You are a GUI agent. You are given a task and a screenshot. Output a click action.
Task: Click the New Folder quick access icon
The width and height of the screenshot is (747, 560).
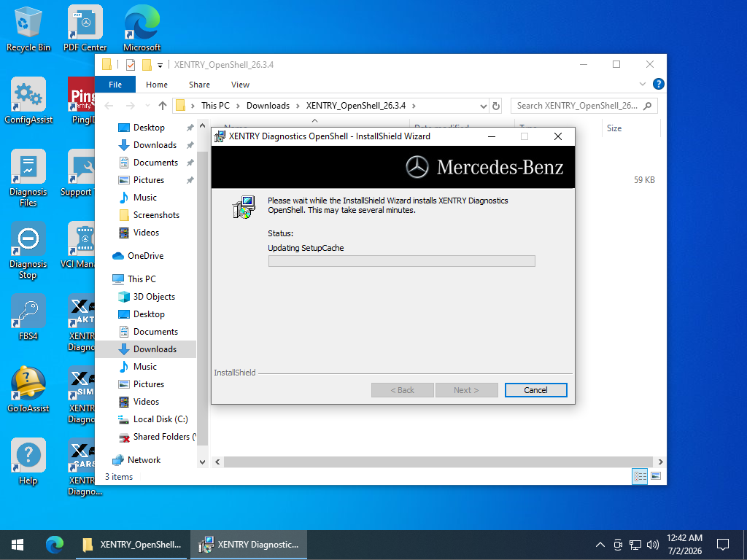click(x=147, y=65)
